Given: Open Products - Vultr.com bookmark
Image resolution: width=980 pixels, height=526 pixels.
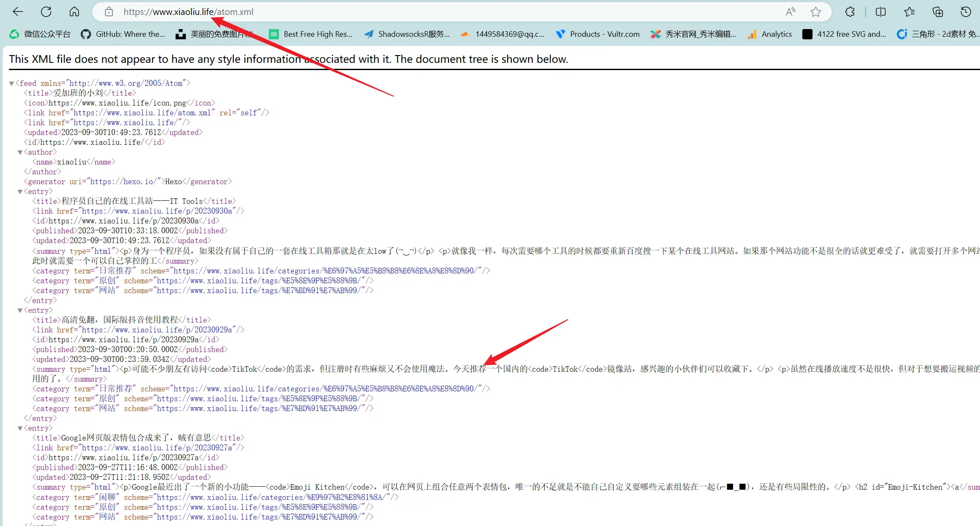Looking at the screenshot, I should pos(598,34).
